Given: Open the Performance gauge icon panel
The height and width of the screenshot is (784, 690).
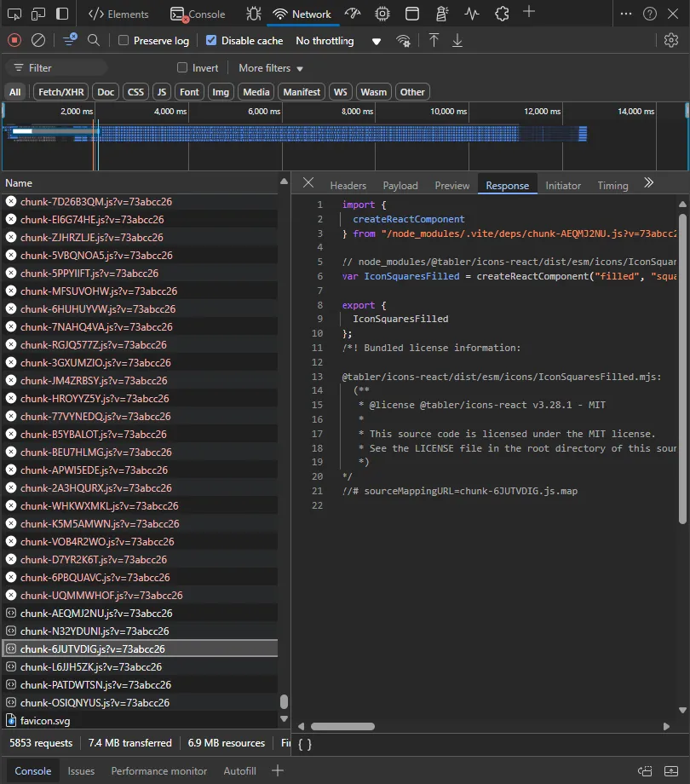Looking at the screenshot, I should click(353, 14).
